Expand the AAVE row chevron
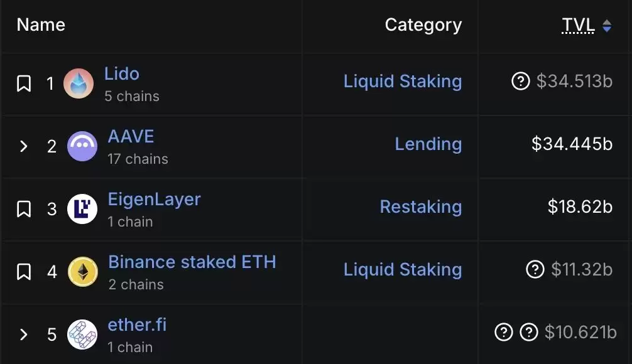This screenshot has width=632, height=364. (x=24, y=146)
